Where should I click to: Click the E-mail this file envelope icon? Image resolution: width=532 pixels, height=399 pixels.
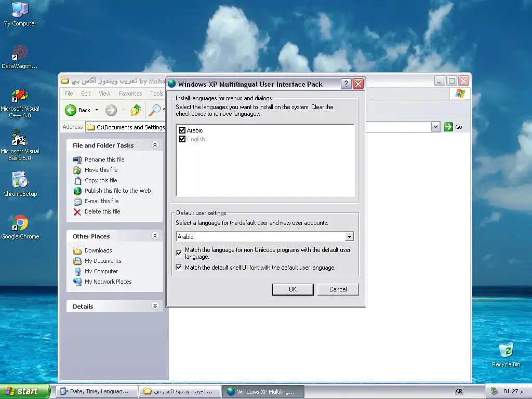click(77, 201)
